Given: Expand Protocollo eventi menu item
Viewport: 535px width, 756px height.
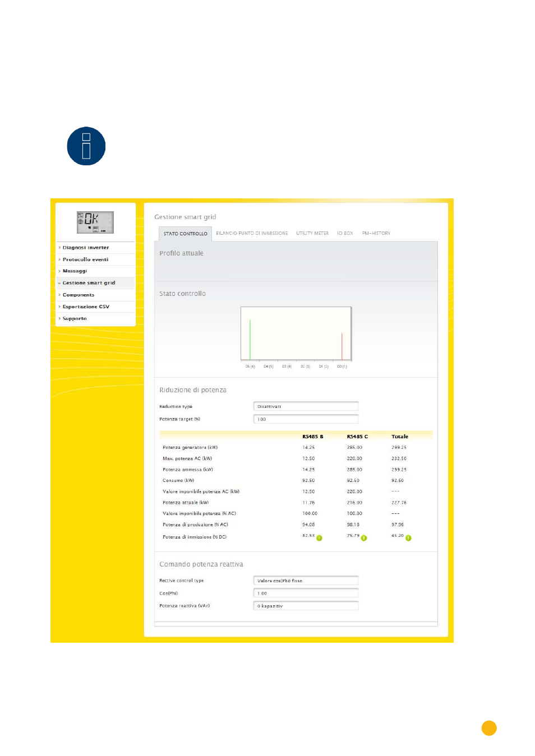Looking at the screenshot, I should click(95, 259).
